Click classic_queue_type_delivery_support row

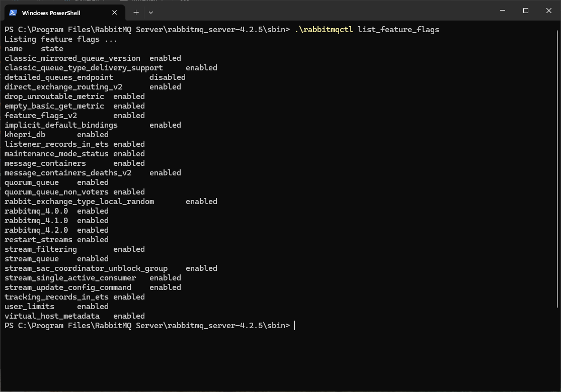111,68
